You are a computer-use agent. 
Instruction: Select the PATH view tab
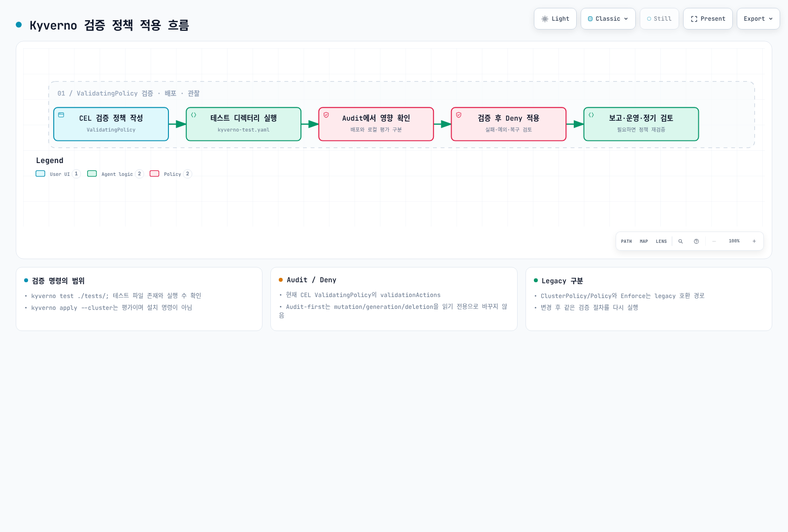(x=626, y=241)
